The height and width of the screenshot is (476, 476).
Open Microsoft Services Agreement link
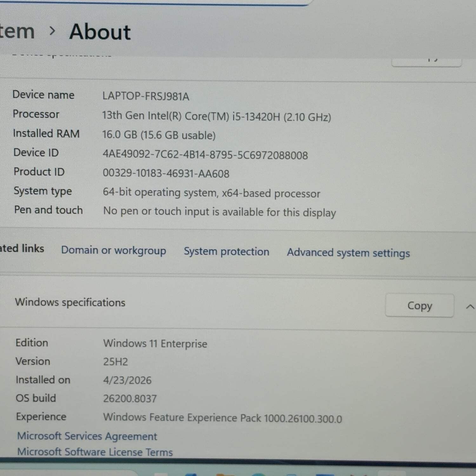pyautogui.click(x=87, y=436)
